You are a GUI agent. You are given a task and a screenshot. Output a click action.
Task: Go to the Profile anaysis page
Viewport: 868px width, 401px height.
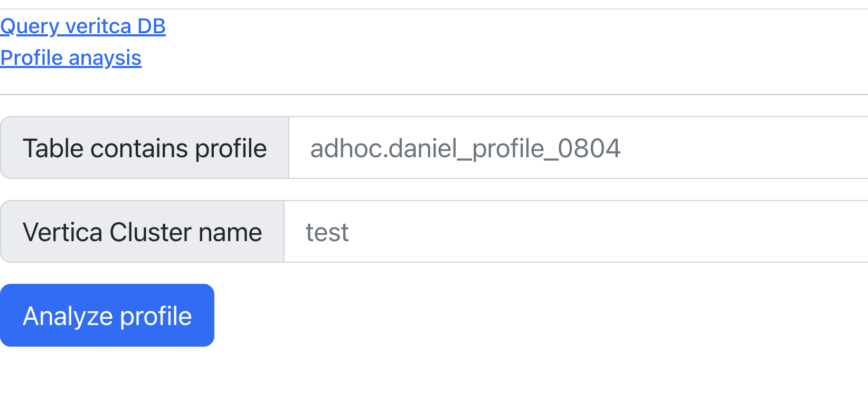[71, 58]
